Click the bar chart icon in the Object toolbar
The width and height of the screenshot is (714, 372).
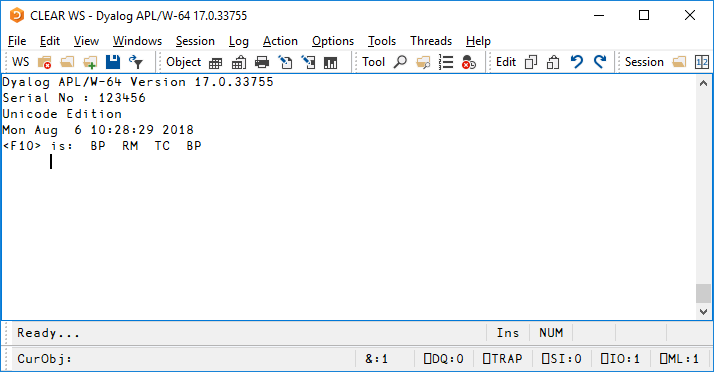330,62
